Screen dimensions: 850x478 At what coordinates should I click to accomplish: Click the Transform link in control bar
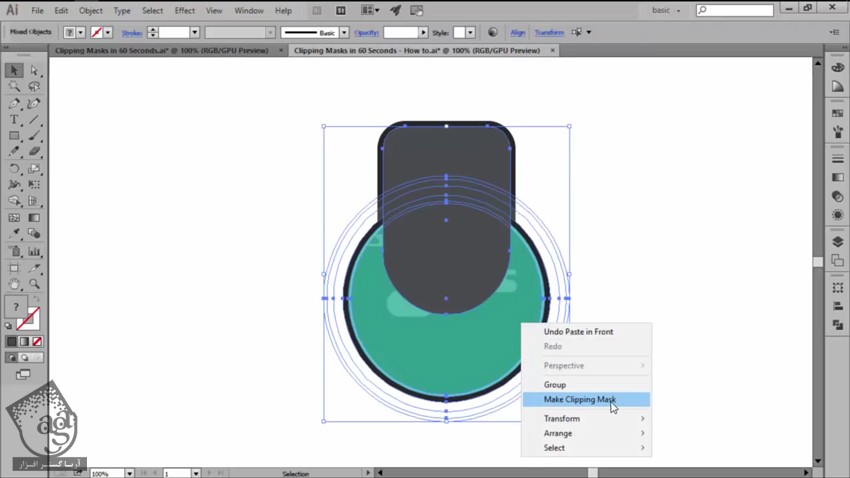pyautogui.click(x=549, y=32)
